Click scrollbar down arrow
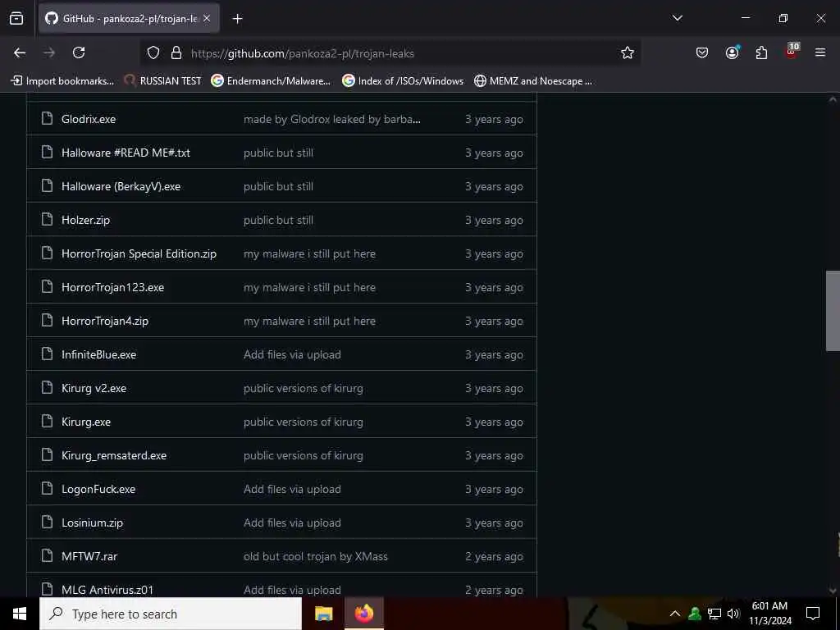 point(833,591)
